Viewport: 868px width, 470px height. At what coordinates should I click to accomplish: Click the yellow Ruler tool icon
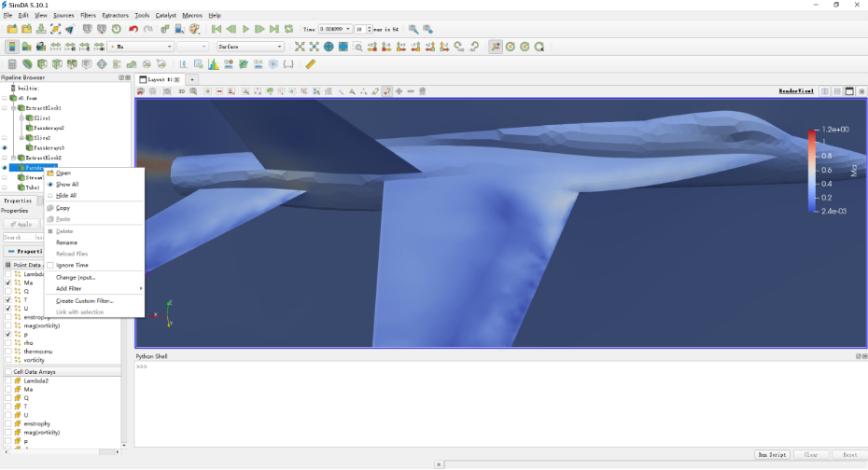tap(310, 64)
